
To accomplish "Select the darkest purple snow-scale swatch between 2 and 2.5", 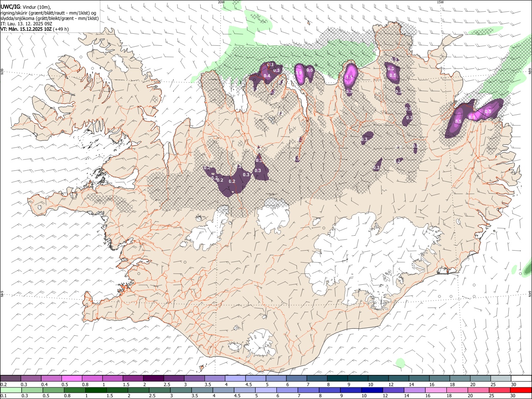I will pos(153,378).
